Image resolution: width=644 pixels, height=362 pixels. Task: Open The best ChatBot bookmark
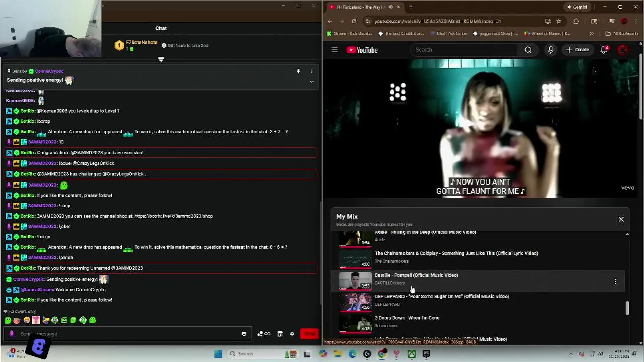pos(400,34)
